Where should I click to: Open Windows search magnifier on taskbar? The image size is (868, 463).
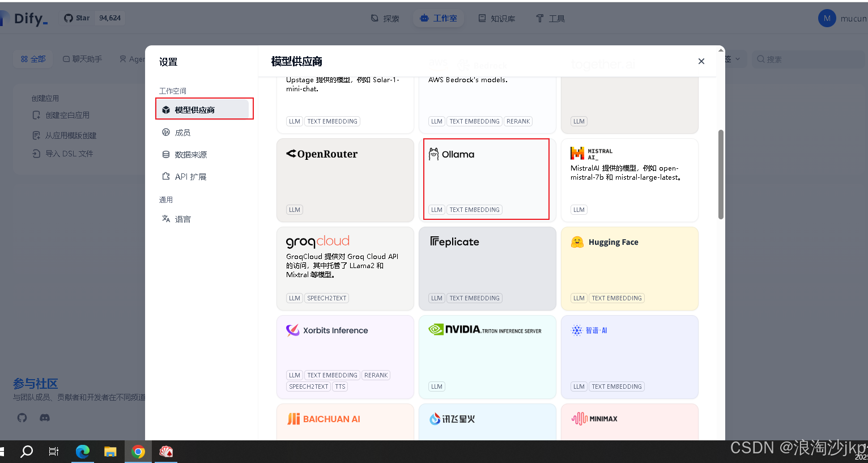click(27, 452)
